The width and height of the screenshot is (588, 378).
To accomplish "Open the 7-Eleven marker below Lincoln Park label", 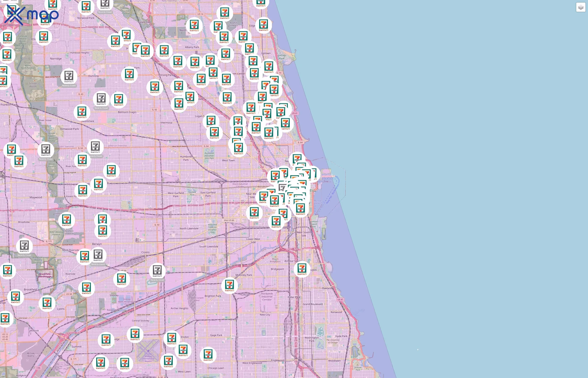I will tap(269, 67).
